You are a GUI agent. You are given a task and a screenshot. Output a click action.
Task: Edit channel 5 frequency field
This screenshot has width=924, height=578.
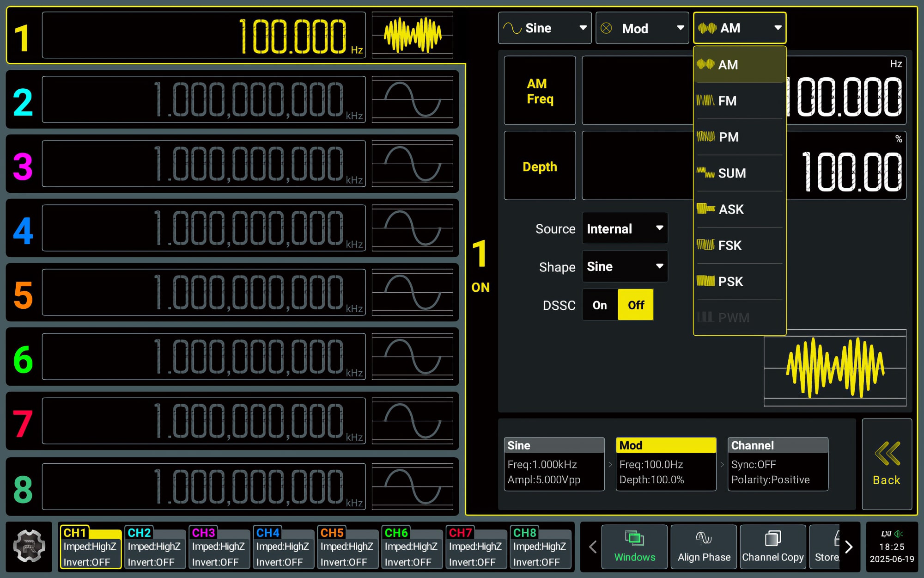(204, 292)
